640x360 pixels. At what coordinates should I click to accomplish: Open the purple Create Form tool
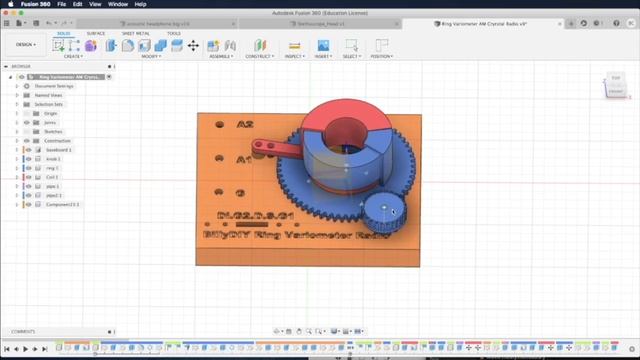pos(91,45)
